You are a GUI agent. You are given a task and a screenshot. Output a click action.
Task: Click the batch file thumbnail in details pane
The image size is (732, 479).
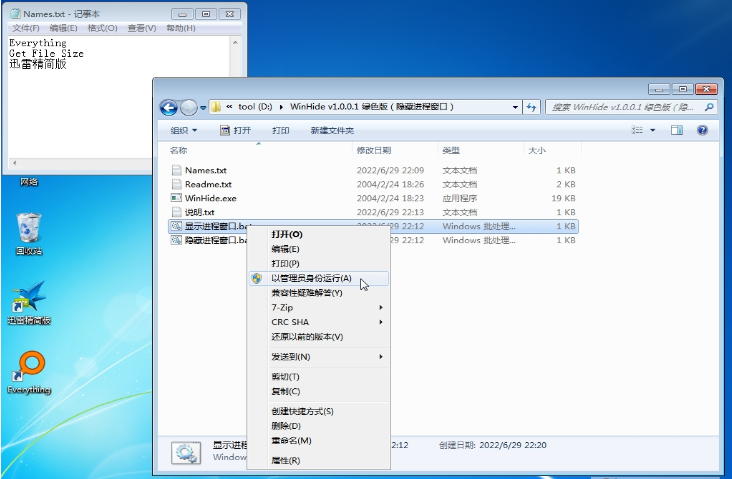(186, 452)
